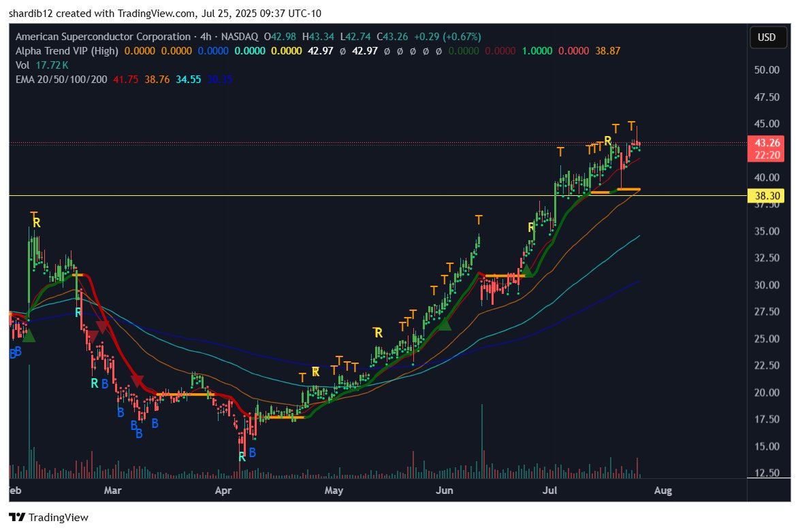Click the 30.00 price axis label
This screenshot has width=800, height=532.
click(x=767, y=285)
